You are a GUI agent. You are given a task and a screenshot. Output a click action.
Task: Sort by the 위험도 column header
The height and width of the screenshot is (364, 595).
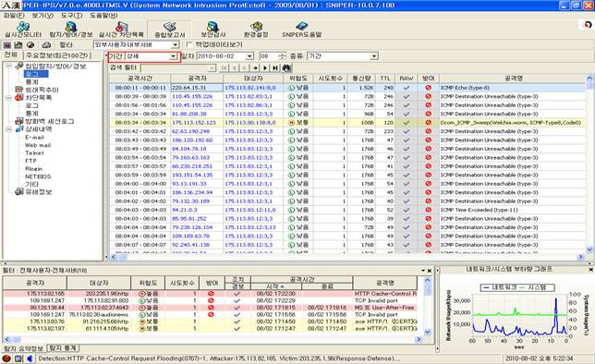[298, 79]
